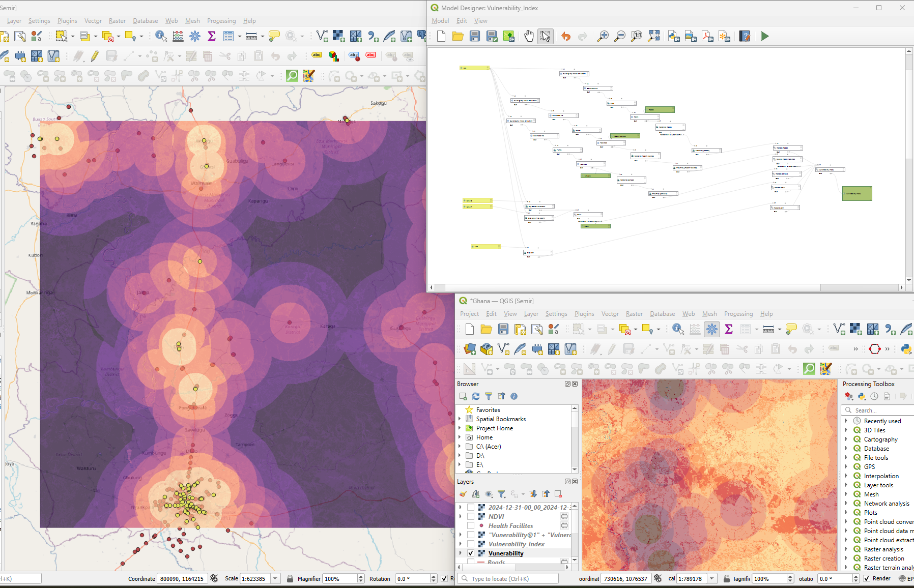Check the 2024-12-31 raster layer box

click(471, 507)
